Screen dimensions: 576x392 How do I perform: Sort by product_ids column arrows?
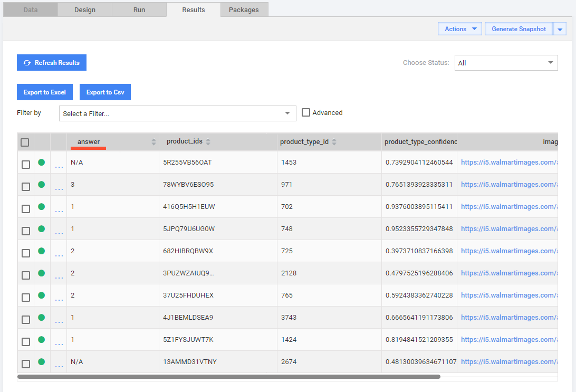pyautogui.click(x=208, y=142)
